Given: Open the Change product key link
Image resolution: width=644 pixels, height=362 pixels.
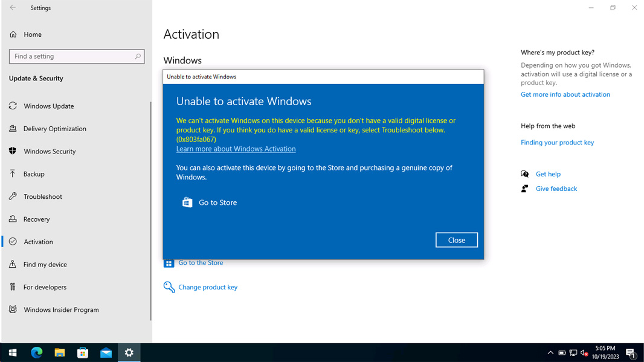Looking at the screenshot, I should [208, 287].
